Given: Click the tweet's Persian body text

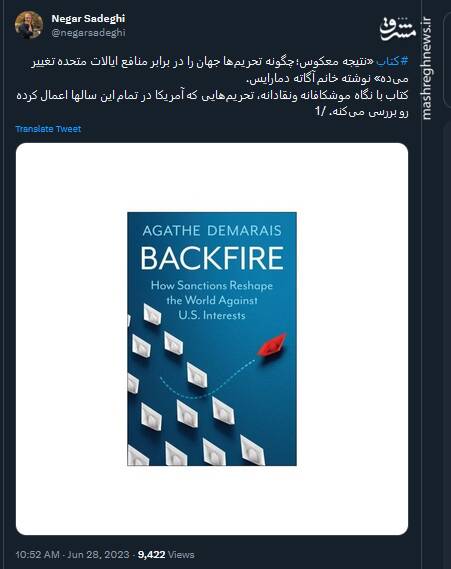Looking at the screenshot, I should (x=212, y=87).
